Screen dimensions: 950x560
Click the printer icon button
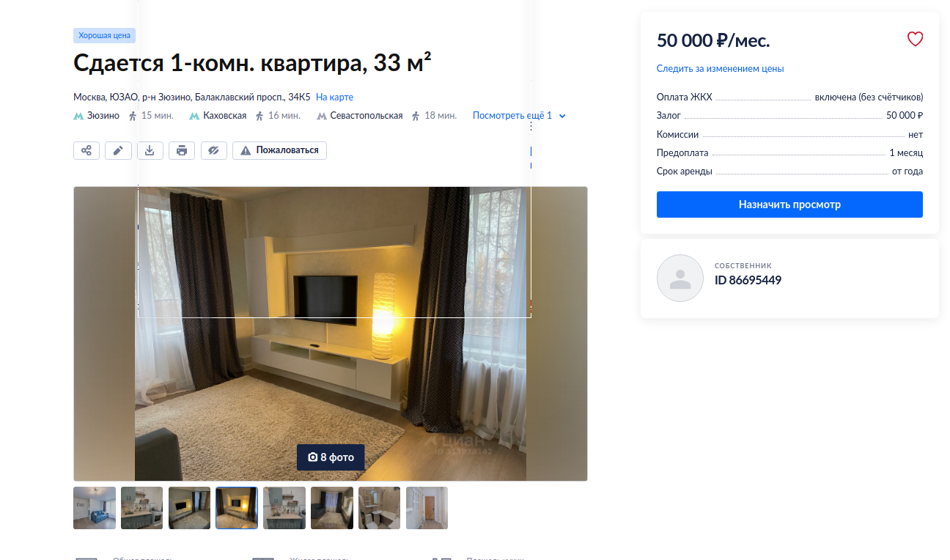[x=182, y=150]
